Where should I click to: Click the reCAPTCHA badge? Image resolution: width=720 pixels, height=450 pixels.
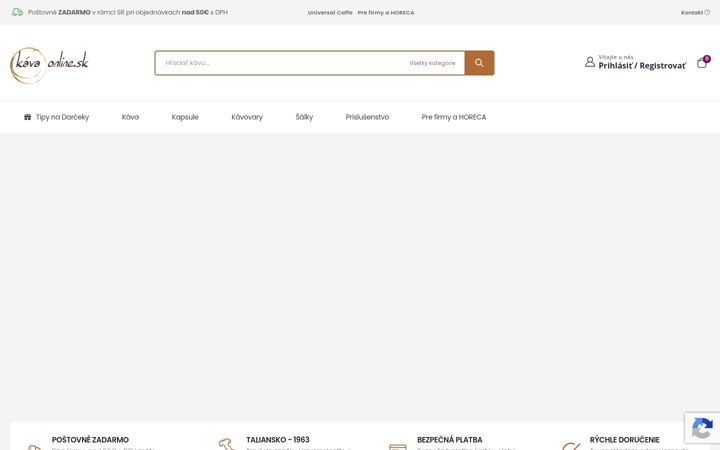pos(702,428)
